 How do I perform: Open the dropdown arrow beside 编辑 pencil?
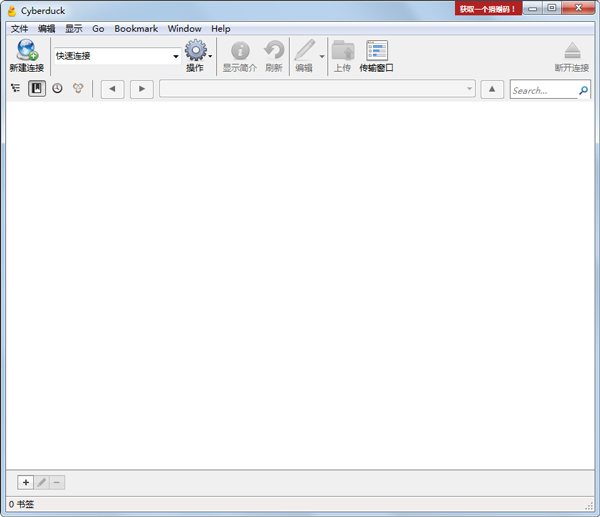322,56
